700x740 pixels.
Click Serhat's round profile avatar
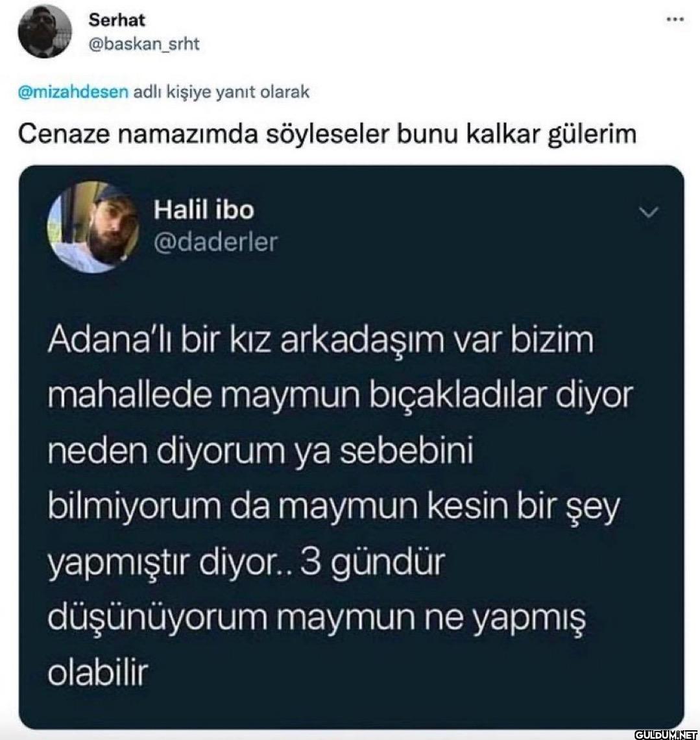click(x=44, y=32)
